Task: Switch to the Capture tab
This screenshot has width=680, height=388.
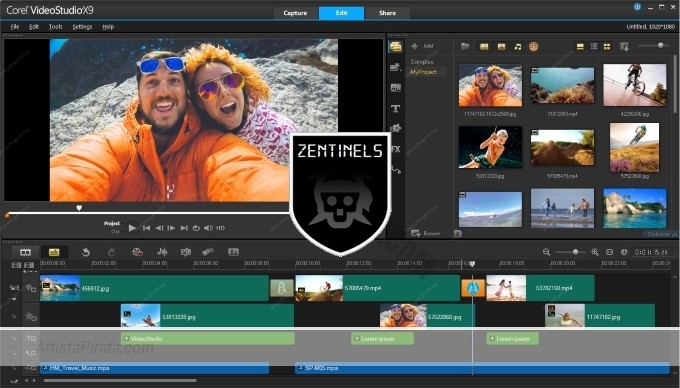Action: [x=295, y=13]
